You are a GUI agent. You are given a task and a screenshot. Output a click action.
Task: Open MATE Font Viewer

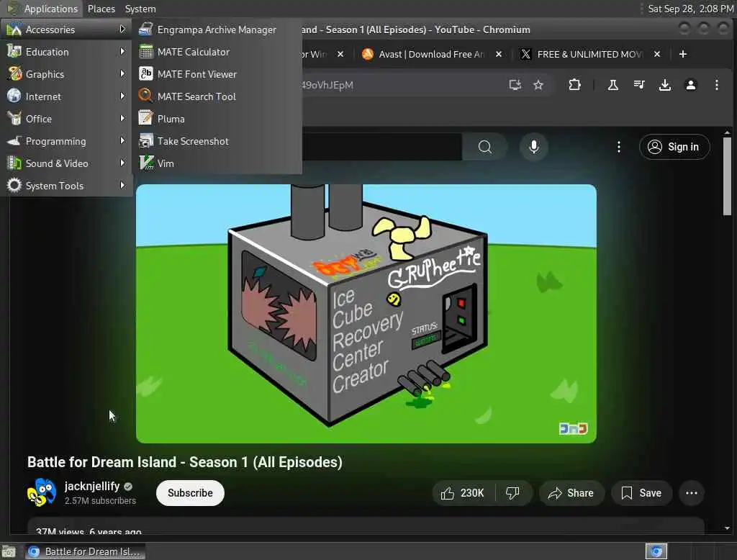tap(217, 74)
